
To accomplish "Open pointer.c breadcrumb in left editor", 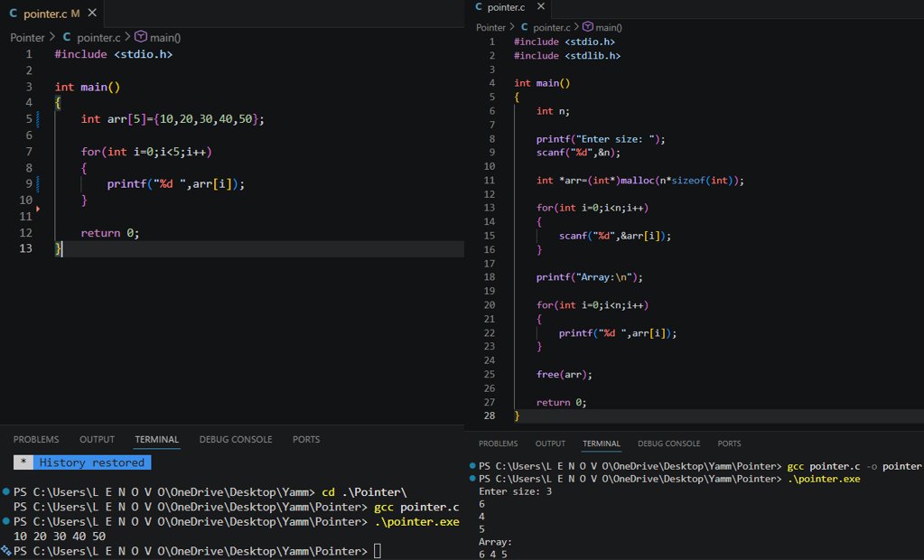I will (x=98, y=37).
